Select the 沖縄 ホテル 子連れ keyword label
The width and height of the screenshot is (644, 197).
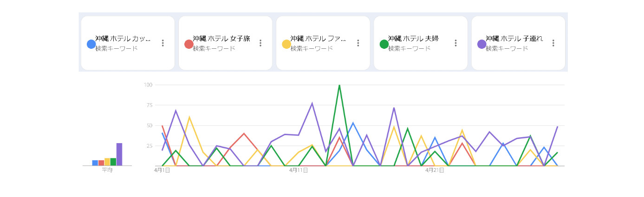point(514,39)
